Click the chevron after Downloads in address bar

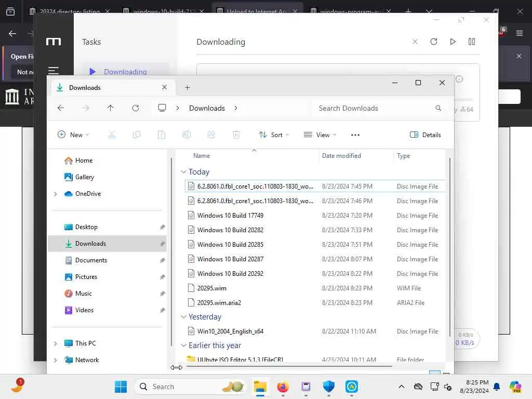(x=236, y=108)
